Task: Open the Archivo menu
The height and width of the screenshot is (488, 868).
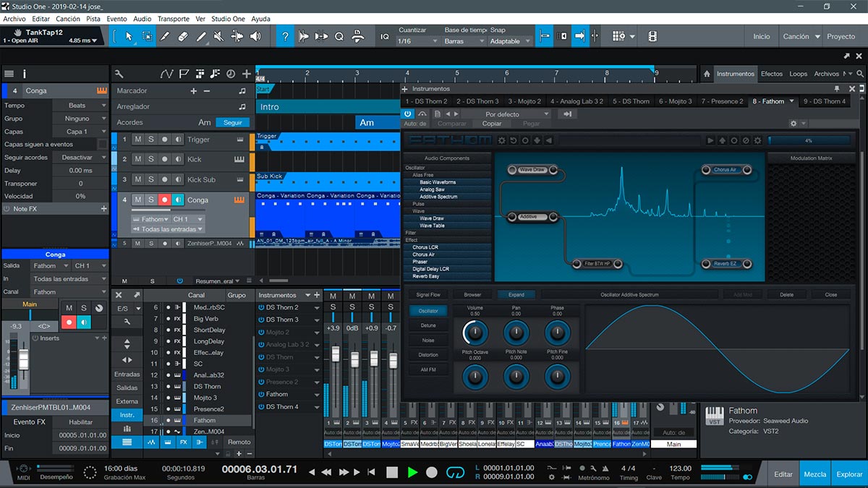Action: click(14, 19)
